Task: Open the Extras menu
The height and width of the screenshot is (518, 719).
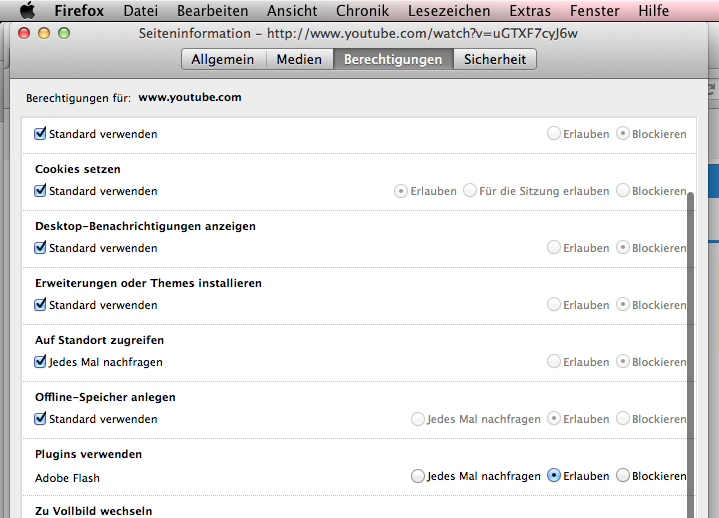Action: pos(530,11)
